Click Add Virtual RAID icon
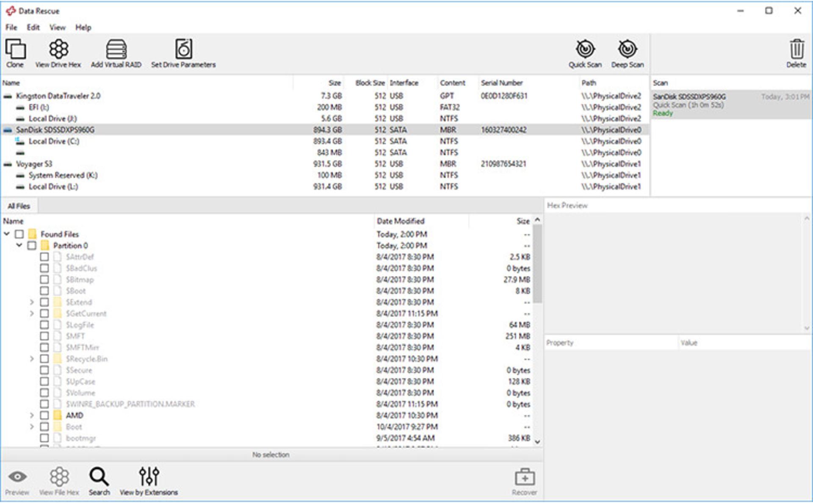The height and width of the screenshot is (504, 813). (116, 49)
